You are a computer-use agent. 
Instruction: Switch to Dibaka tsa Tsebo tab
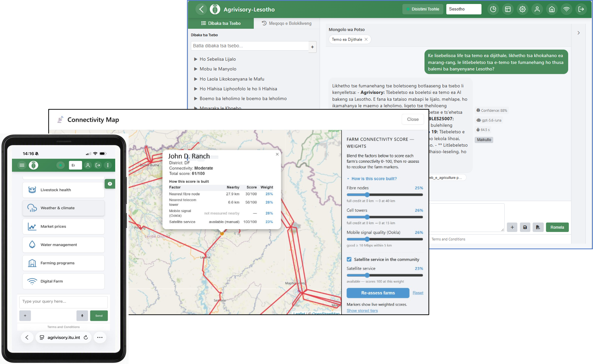[x=221, y=23]
